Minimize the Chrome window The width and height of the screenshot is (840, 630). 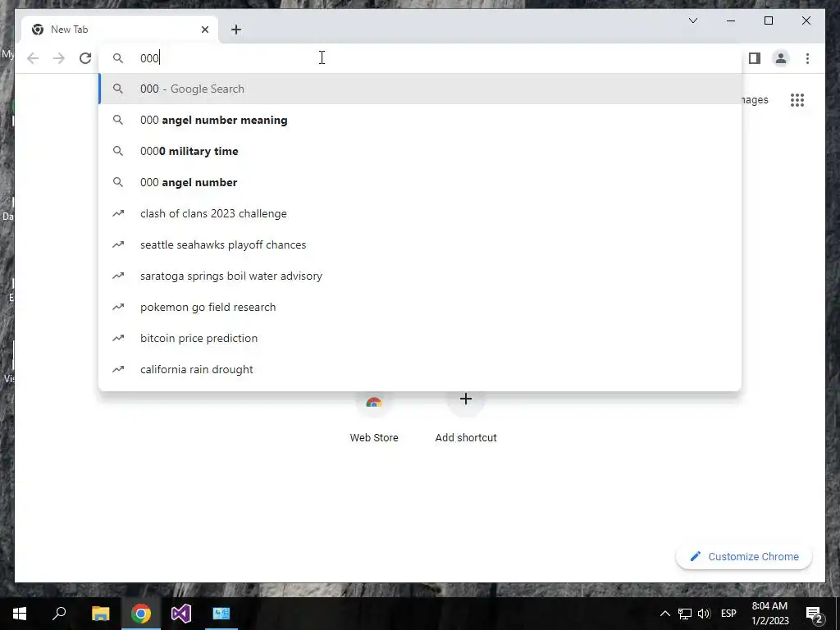click(731, 21)
